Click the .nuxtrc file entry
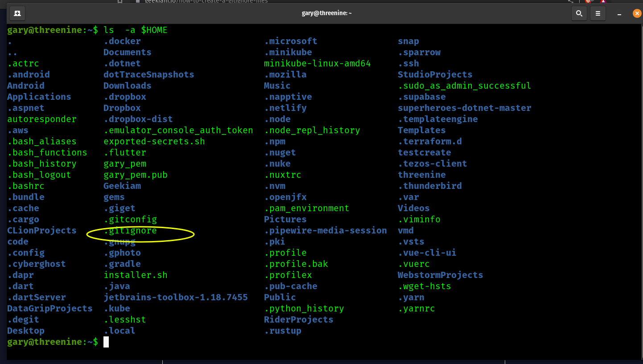The width and height of the screenshot is (643, 364). click(x=283, y=175)
